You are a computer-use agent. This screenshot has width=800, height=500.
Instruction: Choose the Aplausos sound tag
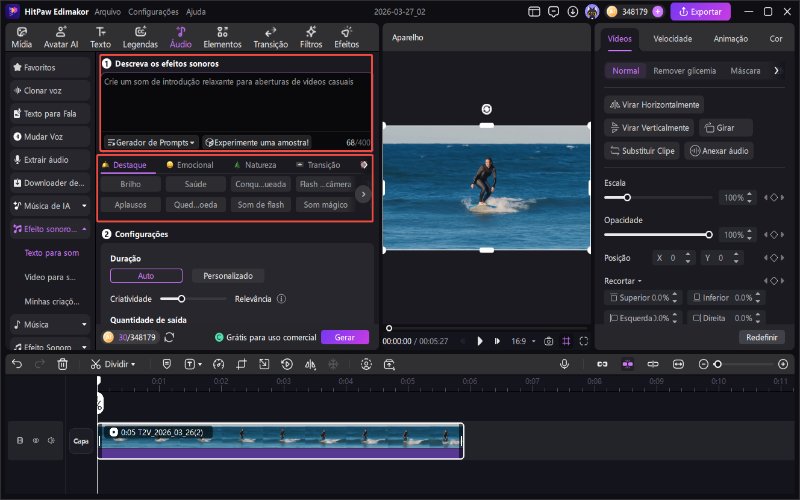pos(131,205)
